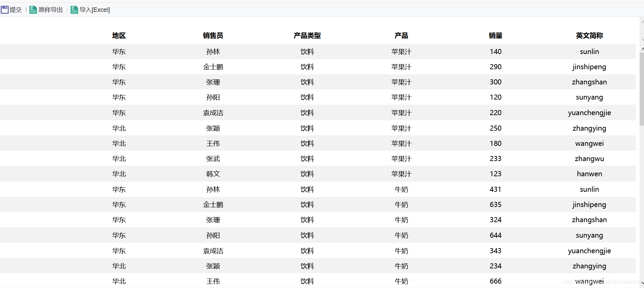Image resolution: width=644 pixels, height=288 pixels.
Task: Select the sales value 250
Action: click(x=495, y=128)
